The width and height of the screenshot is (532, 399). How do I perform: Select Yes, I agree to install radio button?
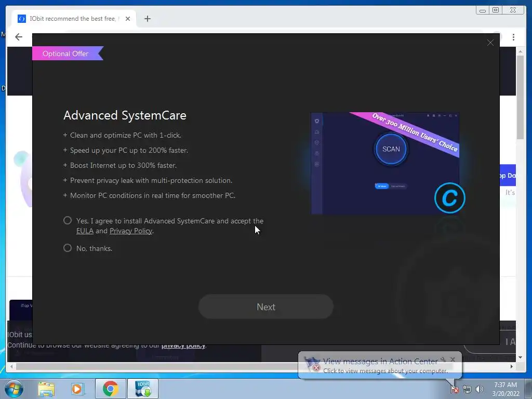pyautogui.click(x=68, y=220)
